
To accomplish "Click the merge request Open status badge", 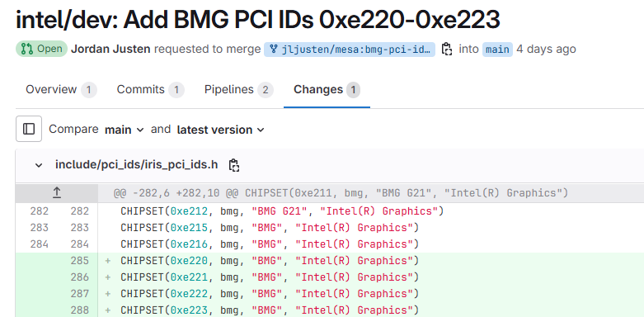I will coord(41,49).
